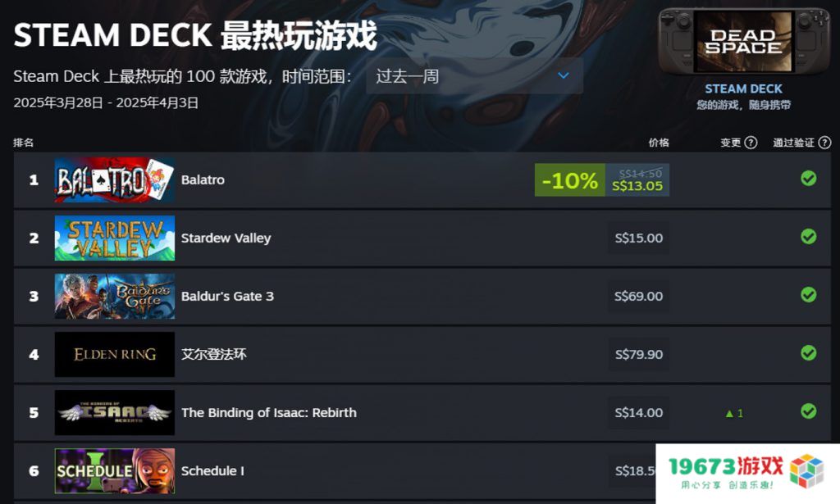Expand the time range chevron arrow
Viewport: 840px width, 504px height.
coord(563,76)
